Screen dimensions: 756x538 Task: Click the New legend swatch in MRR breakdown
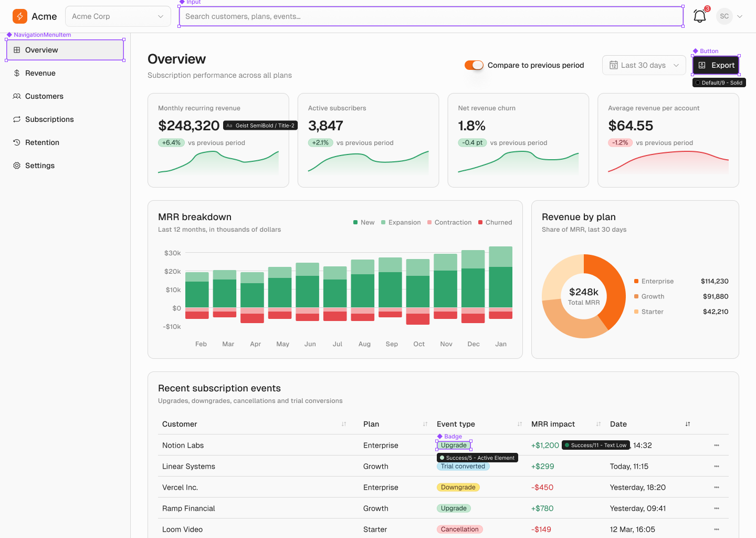coord(355,222)
